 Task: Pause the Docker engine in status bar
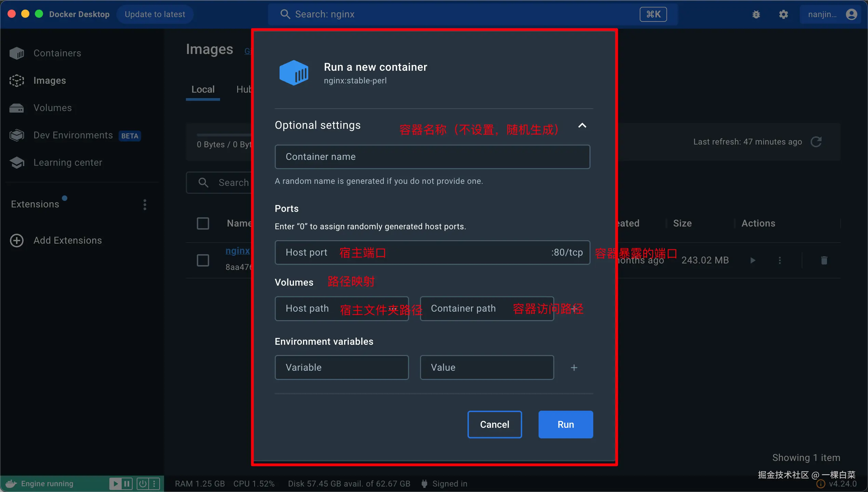(x=127, y=484)
